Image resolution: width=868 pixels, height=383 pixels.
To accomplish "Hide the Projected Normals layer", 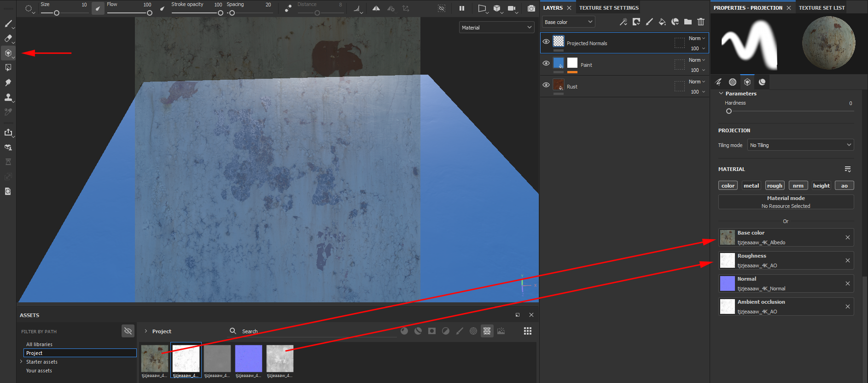I will [x=546, y=41].
